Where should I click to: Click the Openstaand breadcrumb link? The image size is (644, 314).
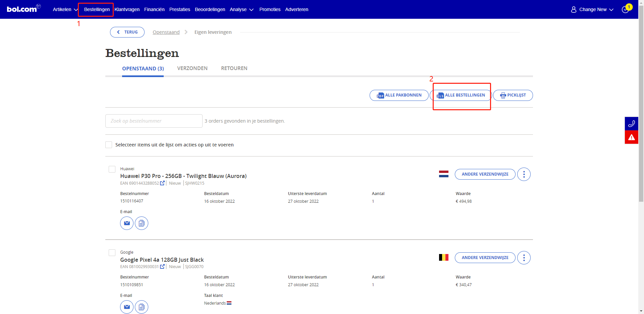click(x=166, y=32)
